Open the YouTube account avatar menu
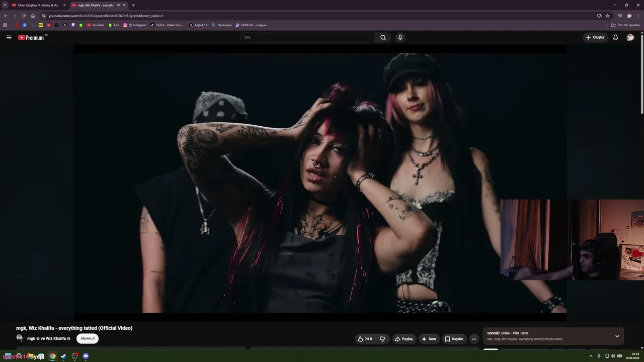 [x=630, y=37]
